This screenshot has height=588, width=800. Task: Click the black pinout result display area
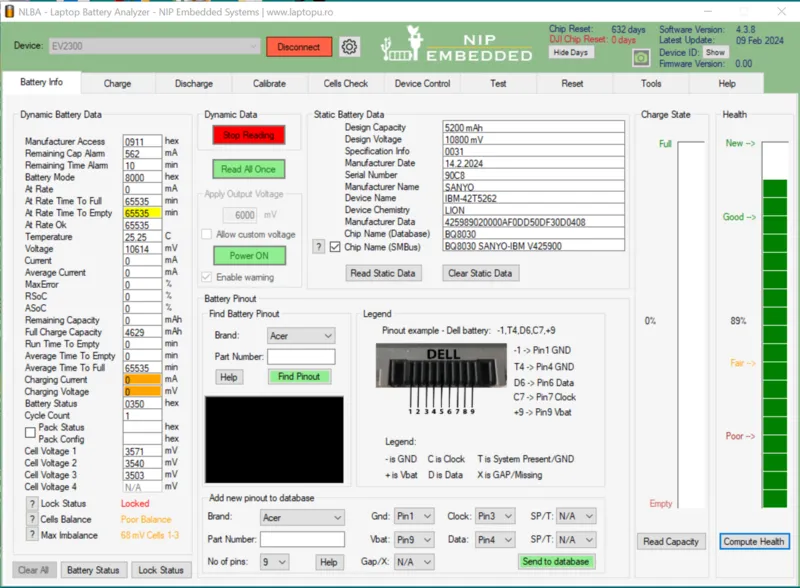[274, 439]
